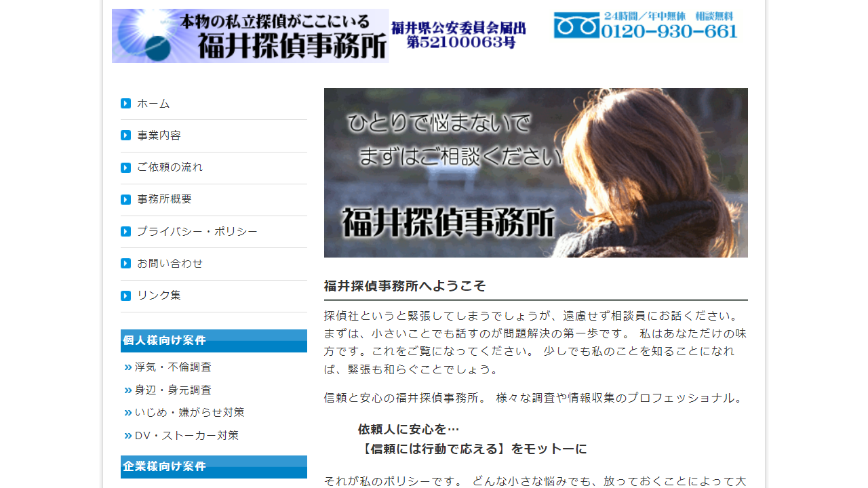Open the 身辺・身元調査 link
868x488 pixels.
[x=174, y=390]
